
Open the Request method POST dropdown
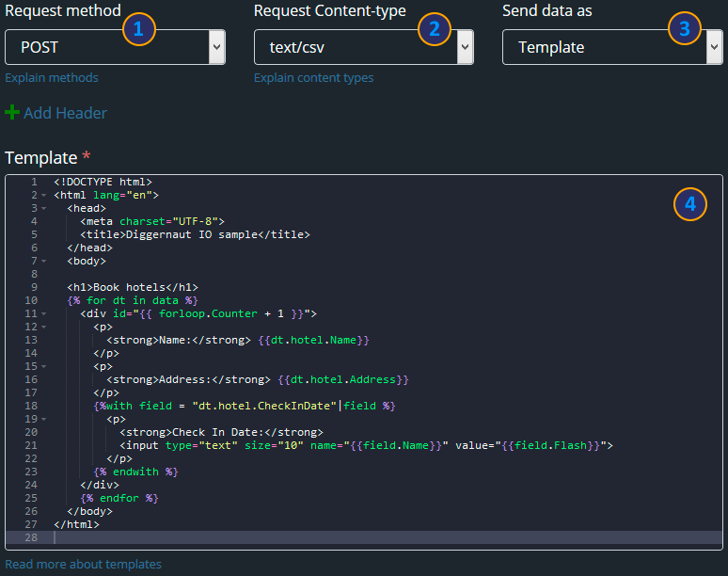coord(115,47)
